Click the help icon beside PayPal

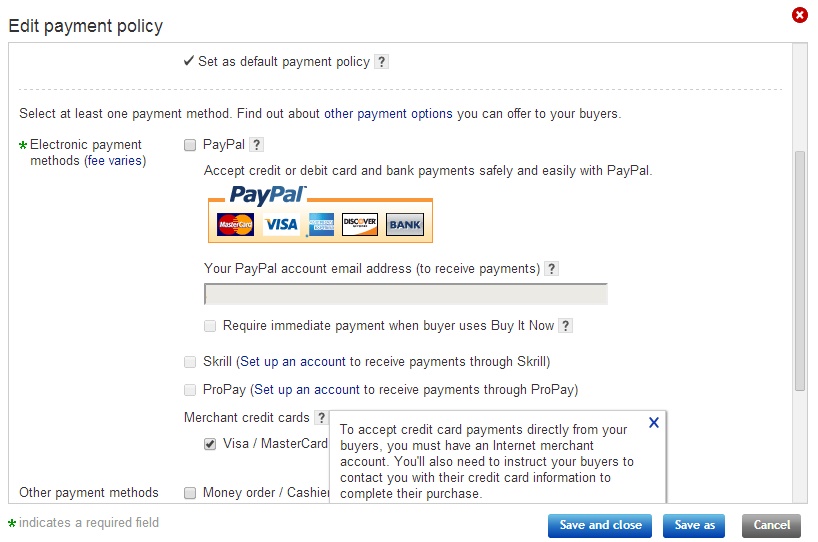pos(256,145)
